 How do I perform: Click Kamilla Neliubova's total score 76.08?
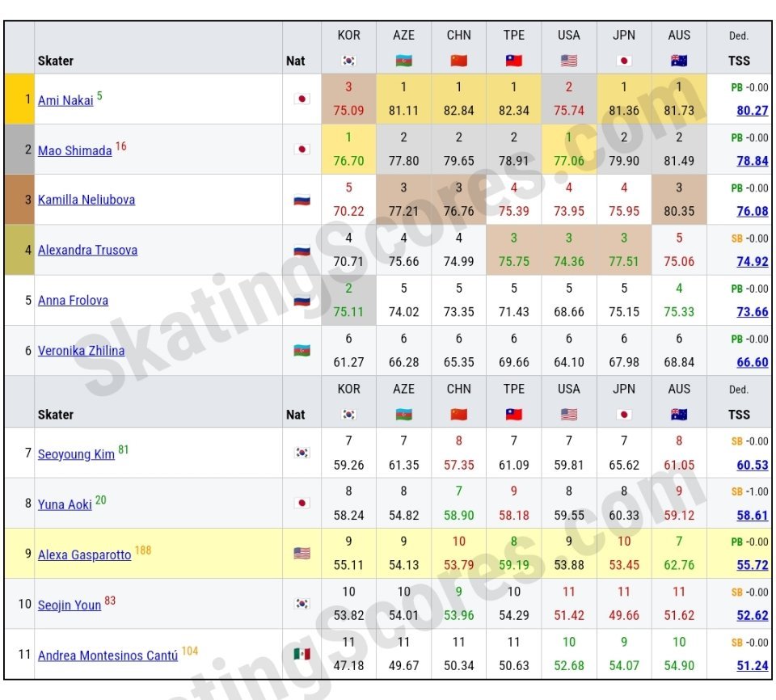tap(753, 212)
